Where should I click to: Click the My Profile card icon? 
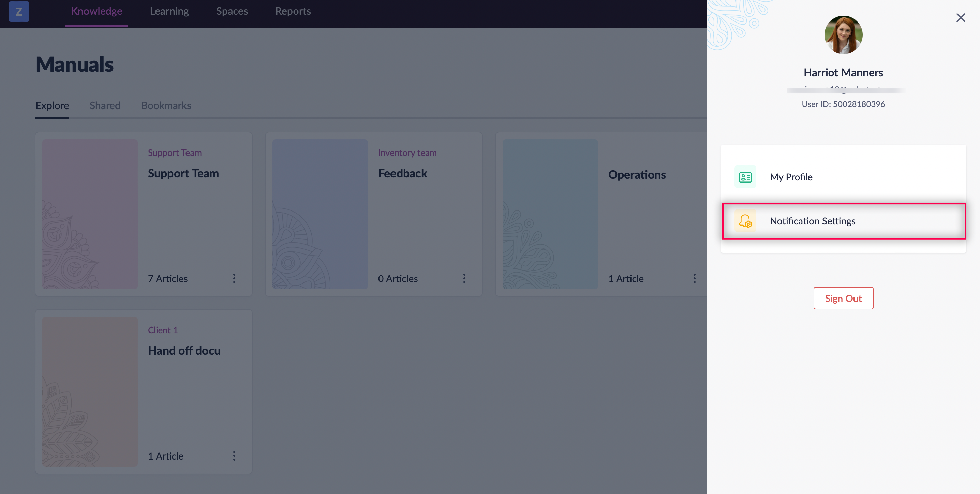(745, 177)
